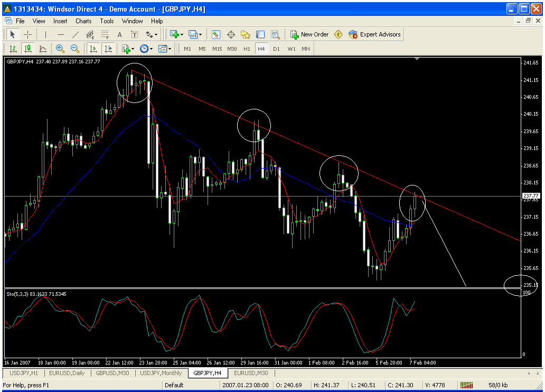Open the chart Templates dropdown
The height and width of the screenshot is (392, 545).
coord(165,49)
